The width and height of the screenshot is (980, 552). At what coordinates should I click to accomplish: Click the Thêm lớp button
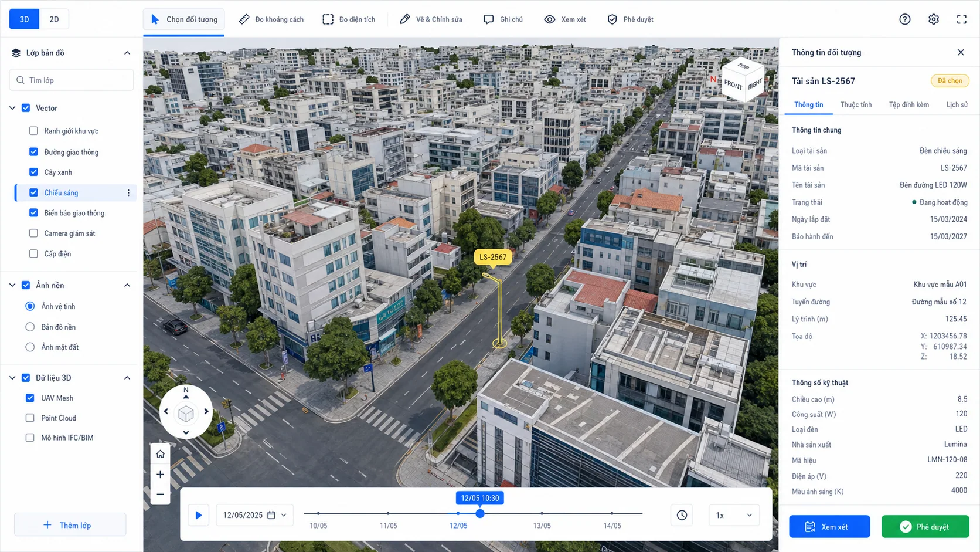click(70, 525)
